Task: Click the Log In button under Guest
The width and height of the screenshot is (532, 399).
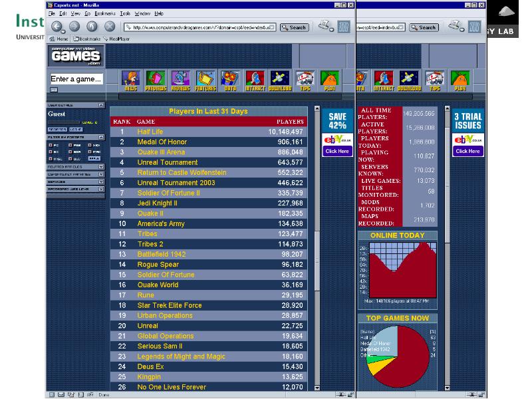Action: point(76,129)
